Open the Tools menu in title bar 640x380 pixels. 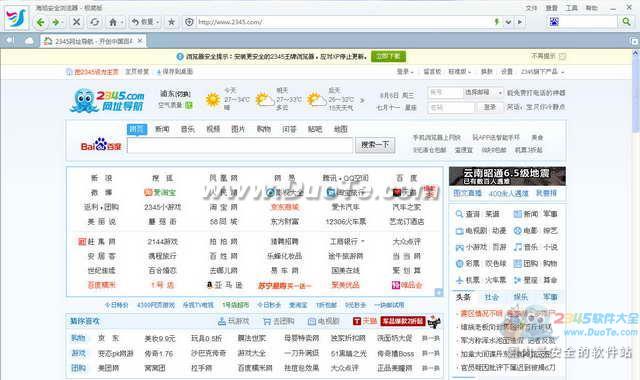[x=571, y=8]
